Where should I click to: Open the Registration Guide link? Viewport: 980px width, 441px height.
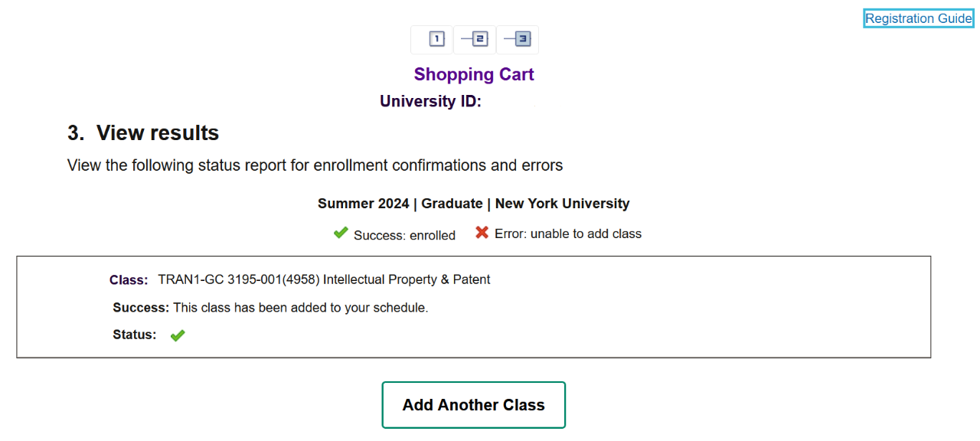918,18
